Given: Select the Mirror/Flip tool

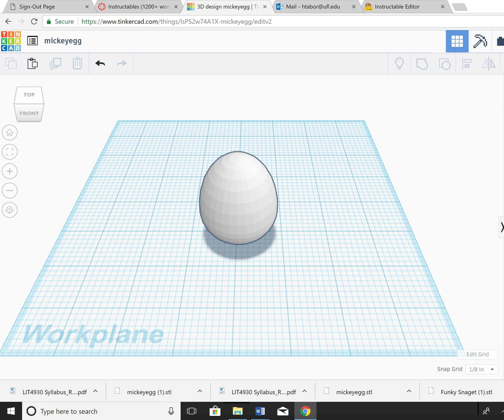Looking at the screenshot, I should point(489,64).
